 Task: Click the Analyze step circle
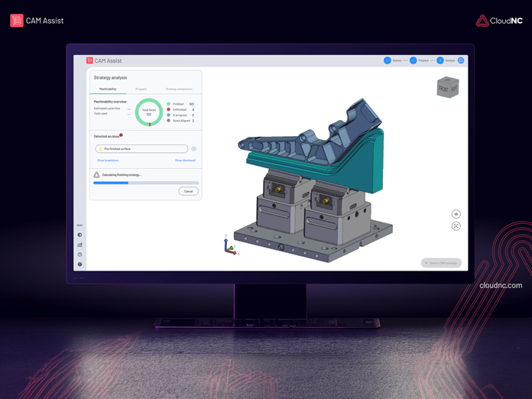[x=440, y=60]
